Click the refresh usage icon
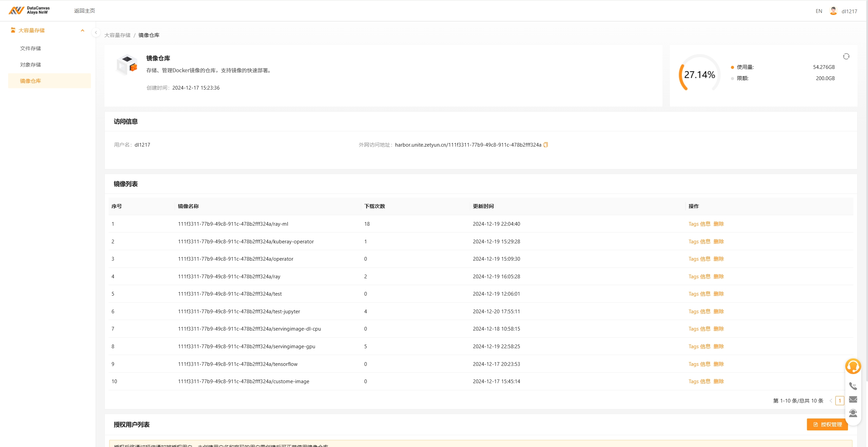Image resolution: width=868 pixels, height=447 pixels. [846, 56]
